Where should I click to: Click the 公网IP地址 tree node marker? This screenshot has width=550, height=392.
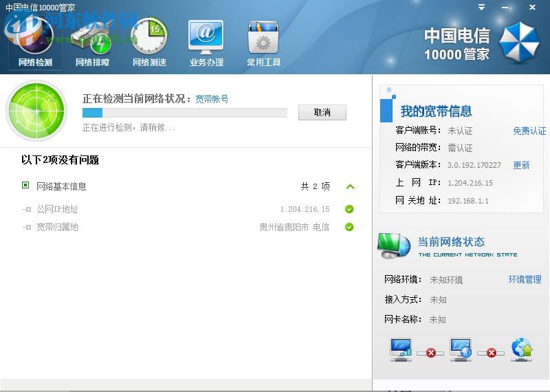27,210
